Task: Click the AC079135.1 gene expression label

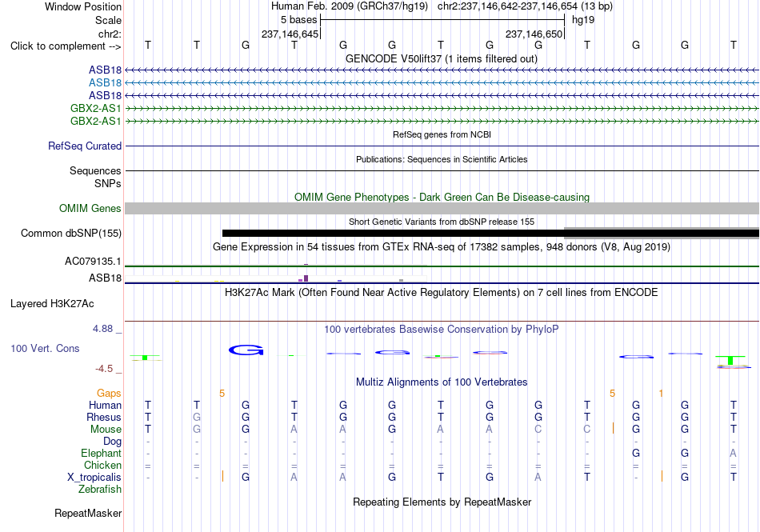Action: tap(93, 261)
